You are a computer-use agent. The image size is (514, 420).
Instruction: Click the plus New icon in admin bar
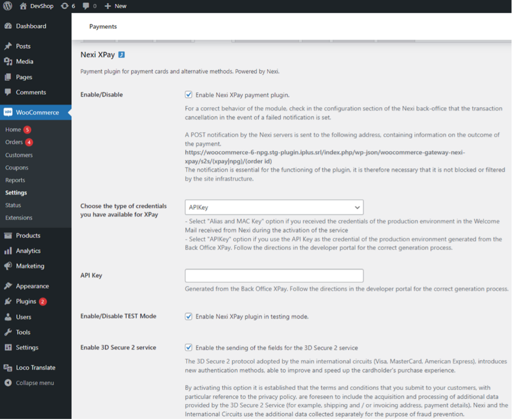point(107,6)
